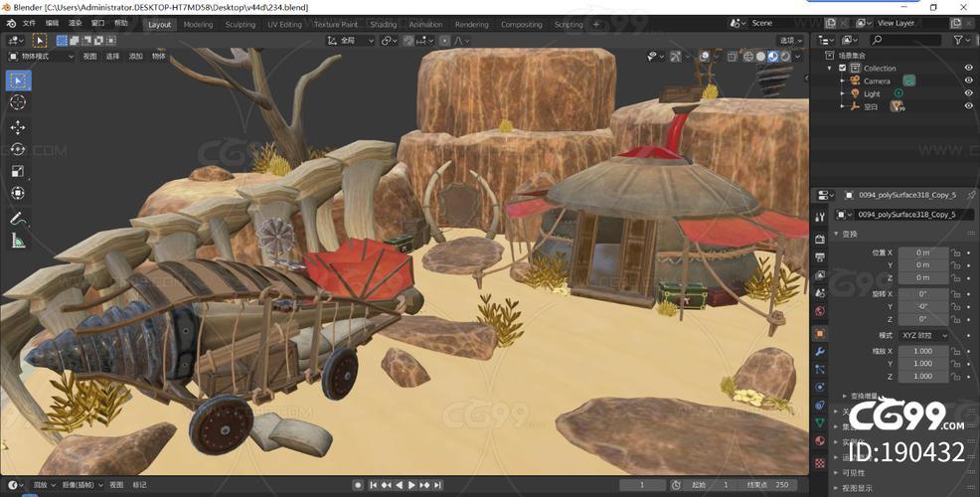Image resolution: width=980 pixels, height=497 pixels.
Task: Hide the Camera object in outliner
Action: [968, 81]
